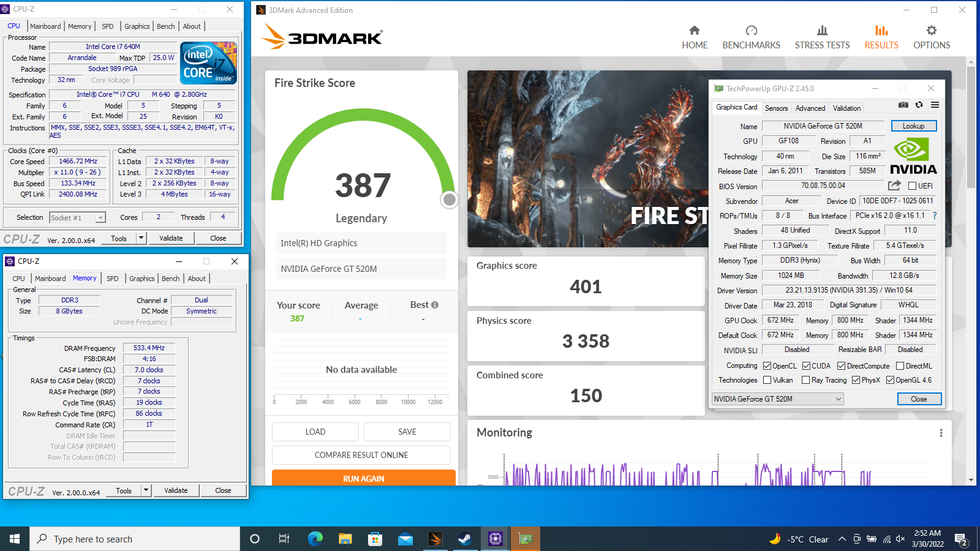Viewport: 980px width, 551px height.
Task: Open 3DMark Home icon
Action: coord(694,31)
